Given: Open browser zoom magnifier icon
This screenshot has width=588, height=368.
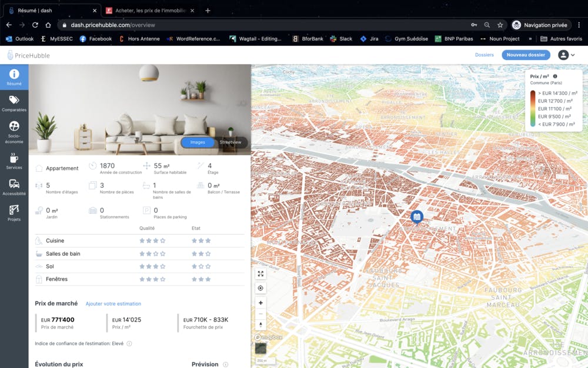Looking at the screenshot, I should [x=487, y=25].
